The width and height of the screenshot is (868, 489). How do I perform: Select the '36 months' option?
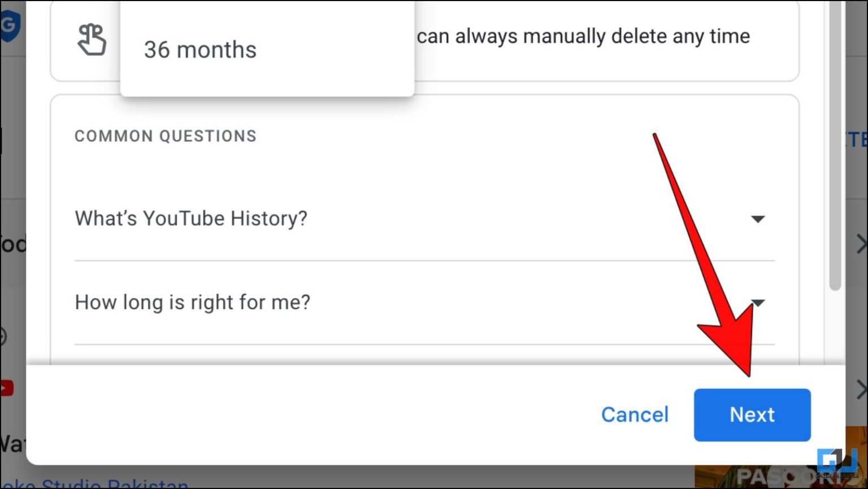(199, 50)
